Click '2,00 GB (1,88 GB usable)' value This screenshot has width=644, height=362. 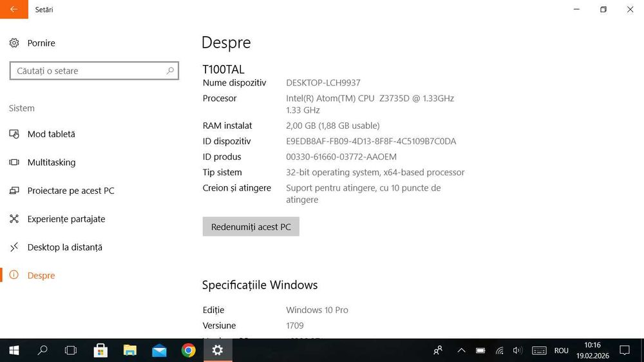click(333, 126)
